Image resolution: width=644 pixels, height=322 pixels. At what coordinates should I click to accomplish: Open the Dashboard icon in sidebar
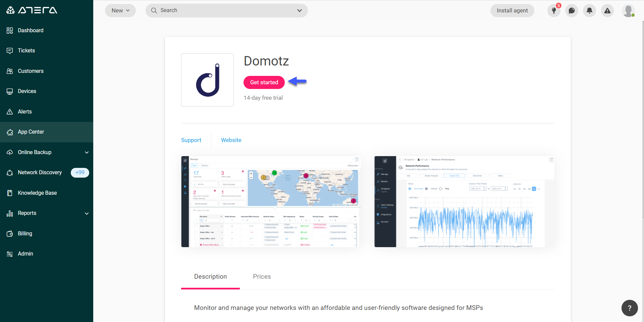pyautogui.click(x=10, y=31)
